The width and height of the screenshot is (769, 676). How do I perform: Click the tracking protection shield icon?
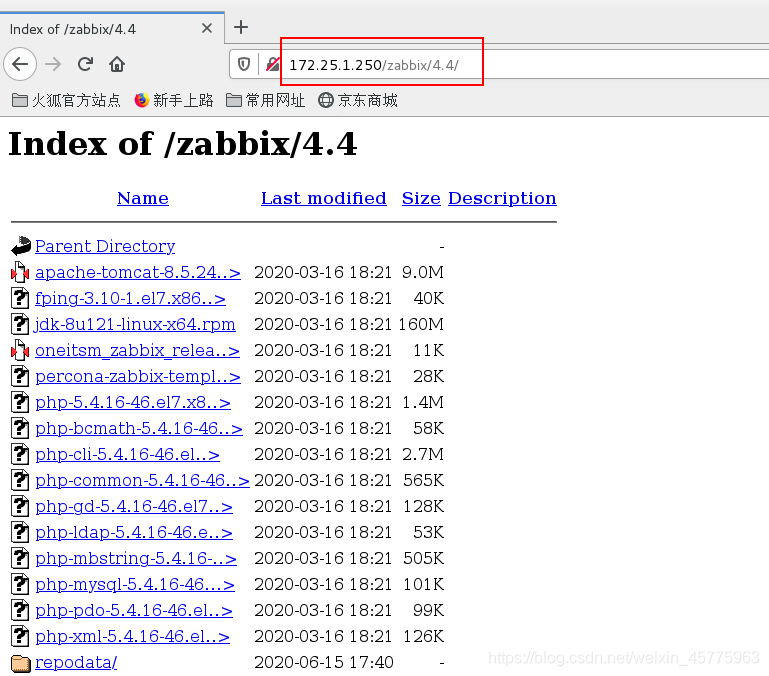tap(244, 64)
